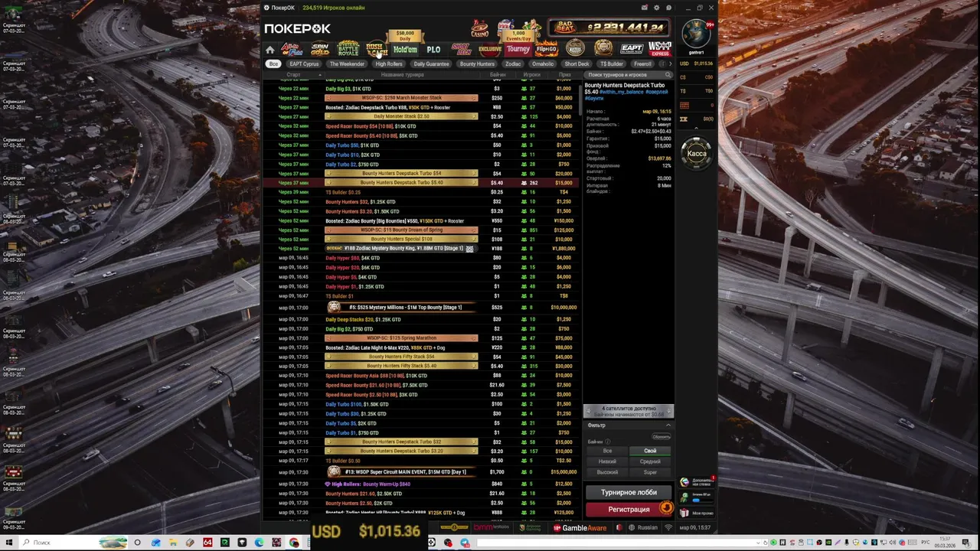Open the Касса cashier button
This screenshot has height=551, width=980.
point(697,153)
